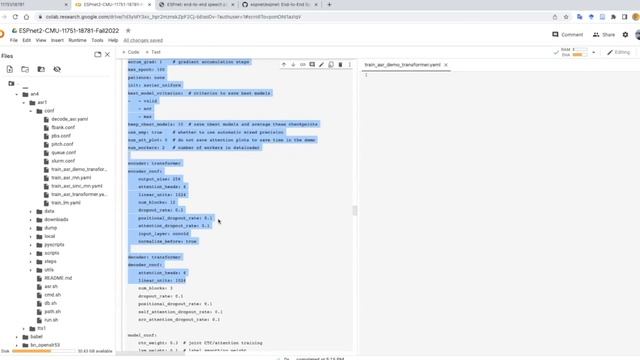Image resolution: width=640 pixels, height=360 pixels.
Task: Switch Editing mode button
Action: [x=618, y=52]
